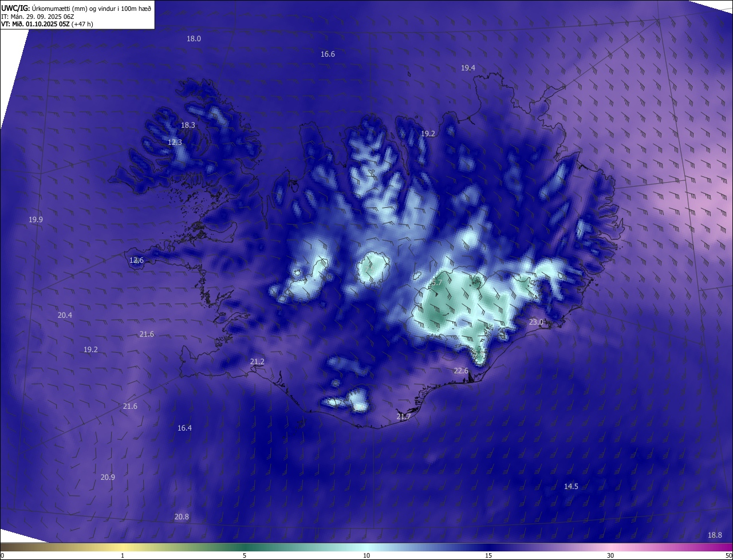The height and width of the screenshot is (560, 733).
Task: Click the color scale tick label 15
Action: pos(488,555)
